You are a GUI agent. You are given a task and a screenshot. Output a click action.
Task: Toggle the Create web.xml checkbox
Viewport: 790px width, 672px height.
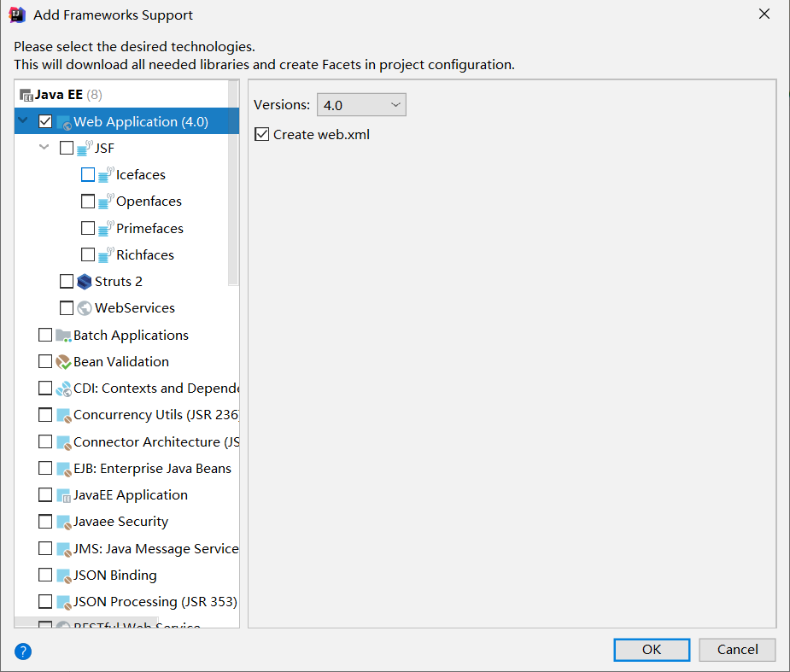tap(261, 135)
